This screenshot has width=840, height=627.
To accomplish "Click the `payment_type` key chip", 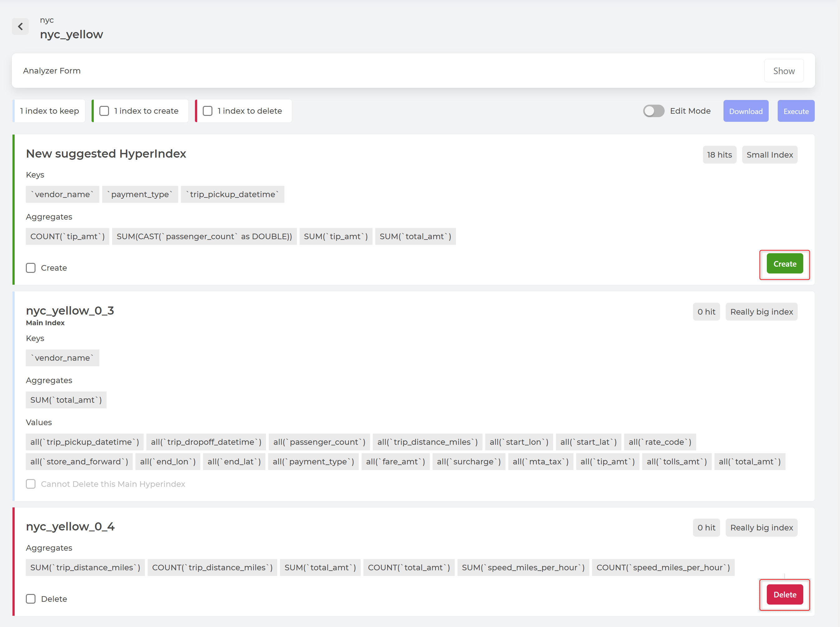I will click(x=140, y=194).
